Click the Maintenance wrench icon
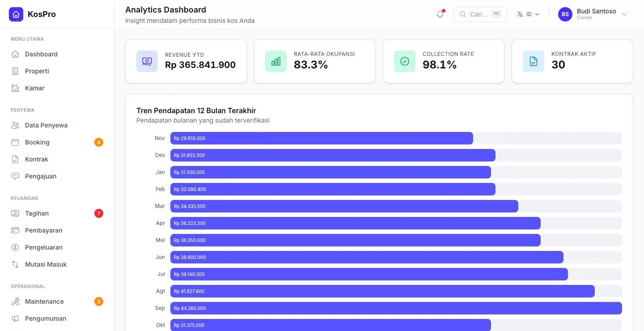Screen dimensions: 644x331 tap(15, 301)
